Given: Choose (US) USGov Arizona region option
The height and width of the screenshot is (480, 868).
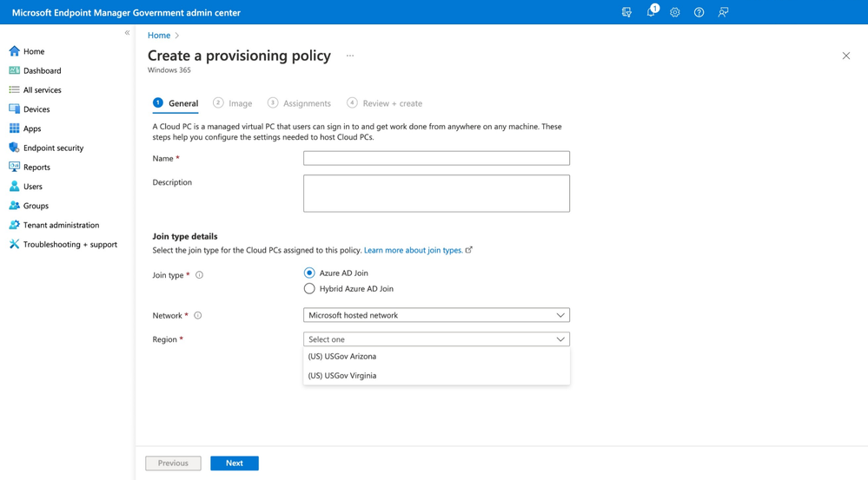Looking at the screenshot, I should 436,356.
